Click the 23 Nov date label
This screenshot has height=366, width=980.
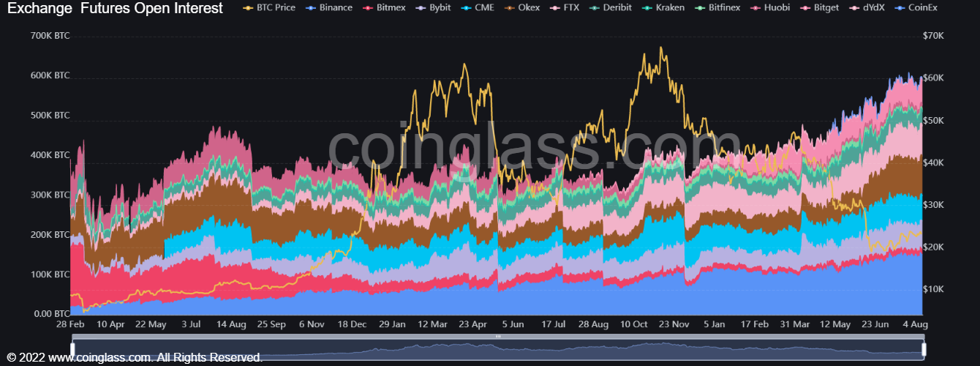tap(674, 324)
